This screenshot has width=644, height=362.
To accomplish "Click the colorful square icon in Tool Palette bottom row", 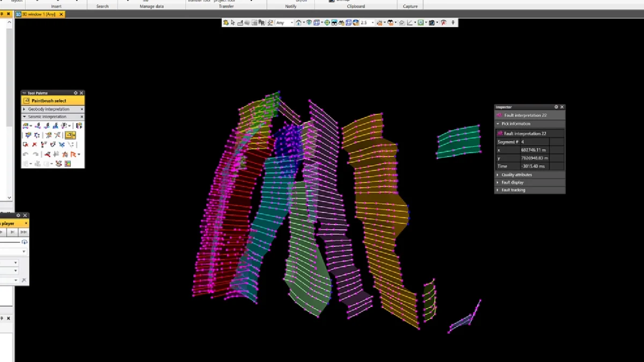I will [68, 164].
